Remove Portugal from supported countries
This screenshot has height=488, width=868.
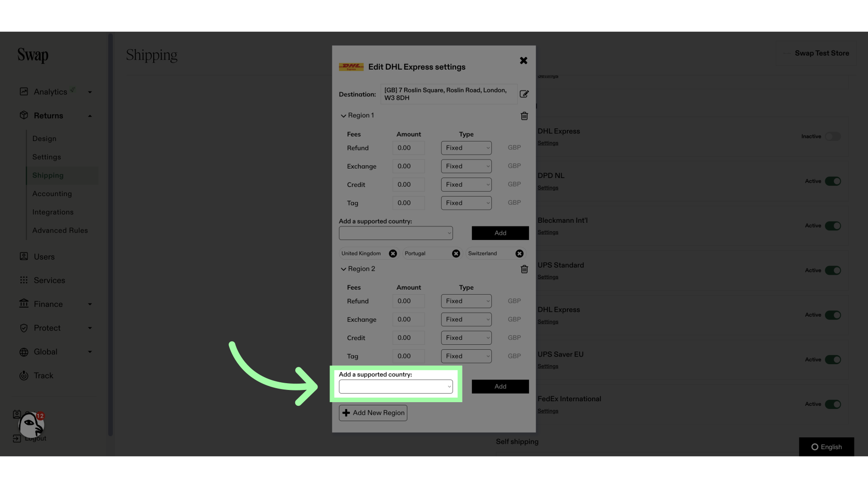point(456,253)
